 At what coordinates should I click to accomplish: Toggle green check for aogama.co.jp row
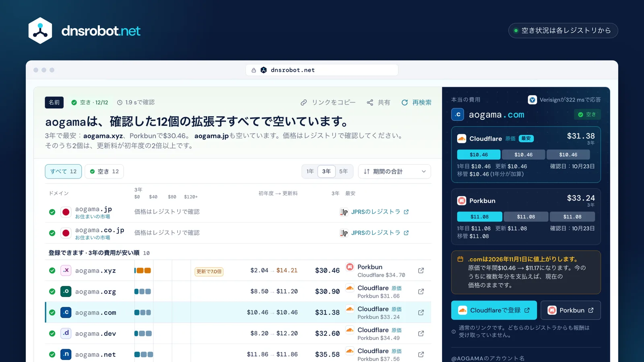coord(52,233)
